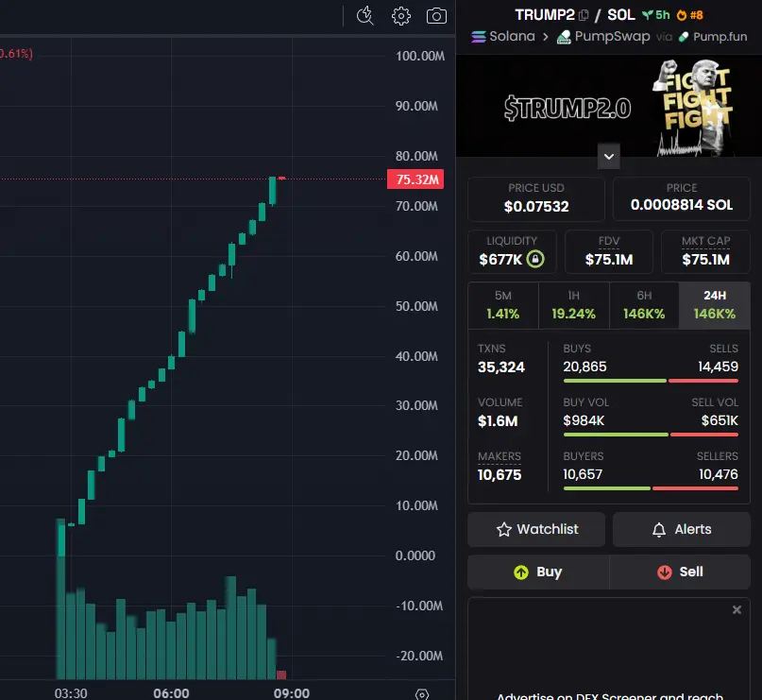
Task: Click the 06:00 time axis label
Action: (172, 693)
